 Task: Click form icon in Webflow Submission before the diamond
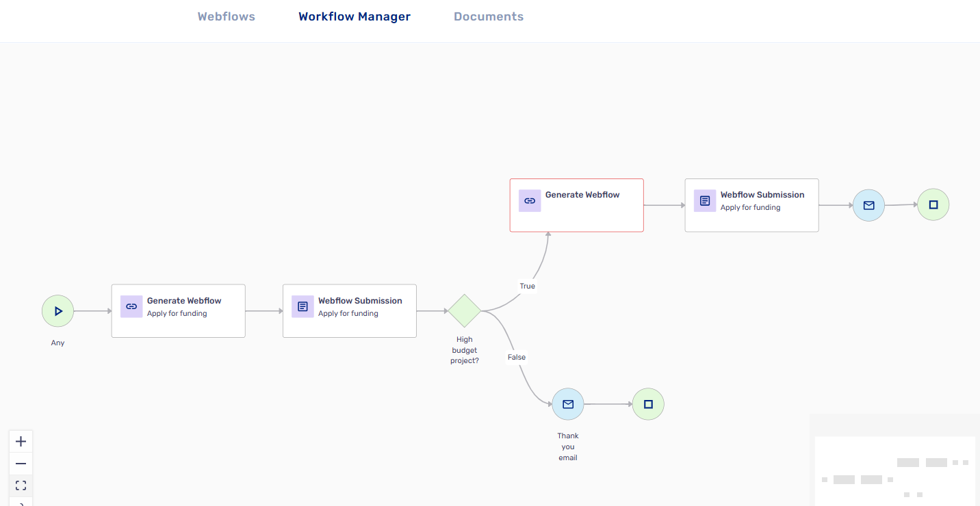[302, 306]
